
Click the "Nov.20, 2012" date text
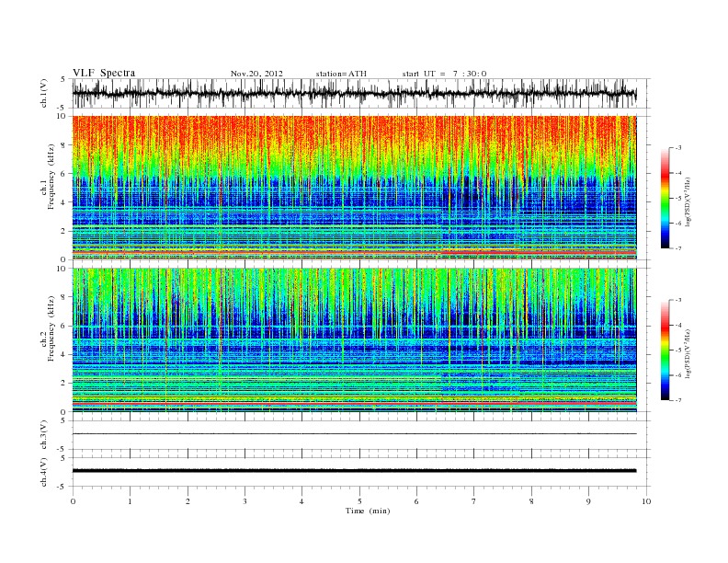click(x=256, y=74)
